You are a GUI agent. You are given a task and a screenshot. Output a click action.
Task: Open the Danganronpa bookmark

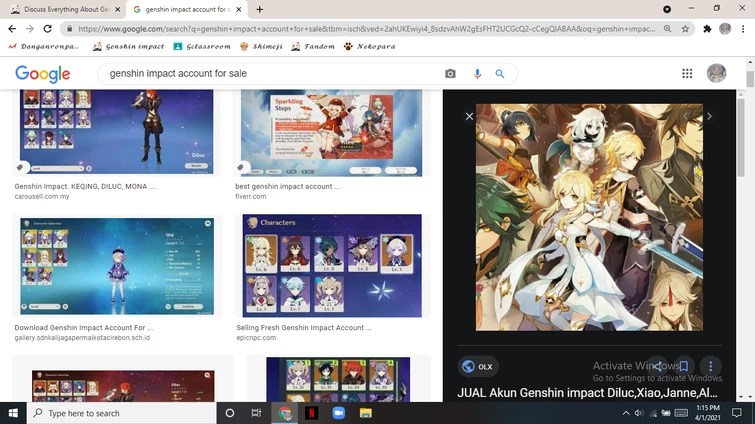click(43, 46)
